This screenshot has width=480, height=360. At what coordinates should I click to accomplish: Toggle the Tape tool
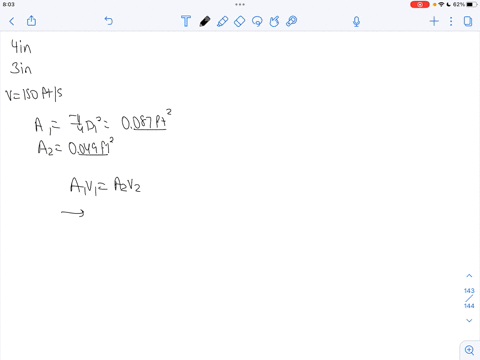[292, 21]
